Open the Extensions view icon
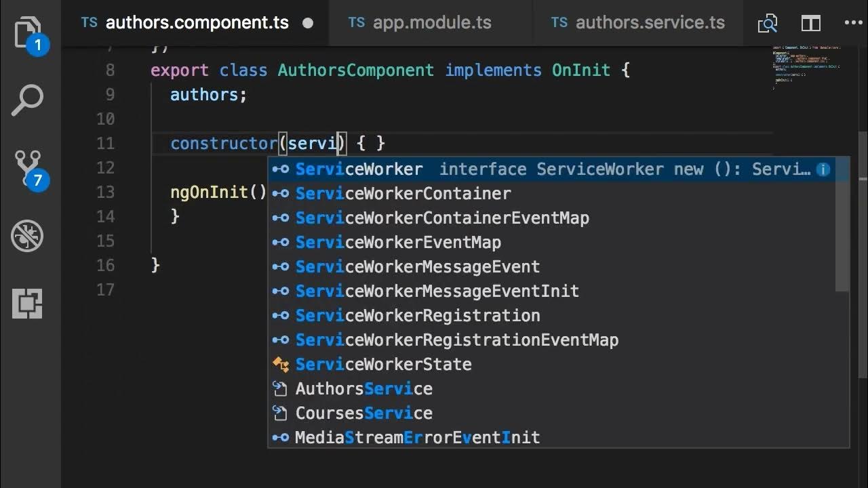Screen dimensions: 868x488 pos(28,304)
